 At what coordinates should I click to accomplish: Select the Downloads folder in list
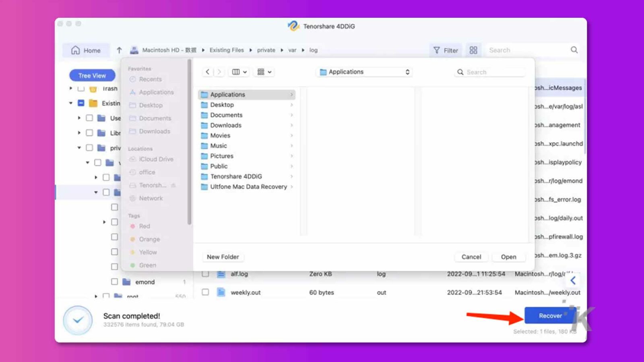pyautogui.click(x=246, y=125)
